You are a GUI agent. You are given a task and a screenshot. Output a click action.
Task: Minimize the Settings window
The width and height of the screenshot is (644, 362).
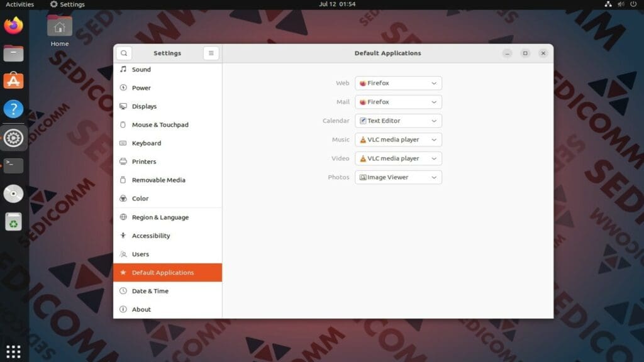(x=508, y=53)
